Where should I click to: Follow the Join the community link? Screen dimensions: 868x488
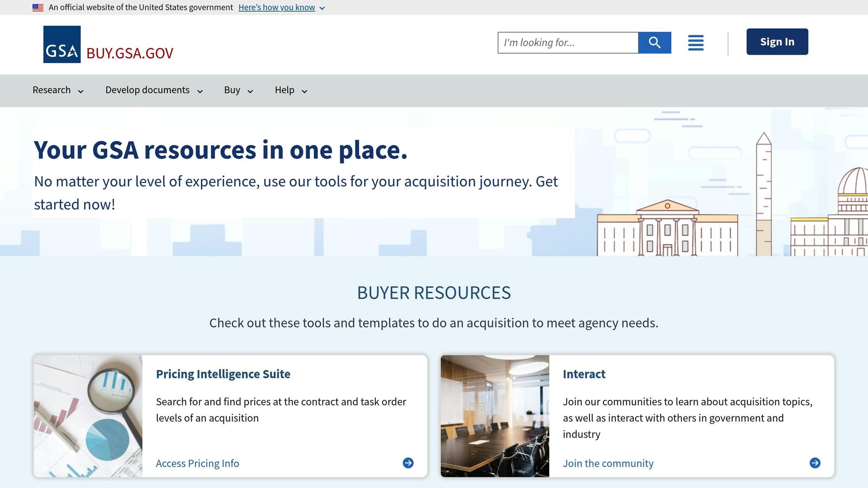[x=608, y=463]
